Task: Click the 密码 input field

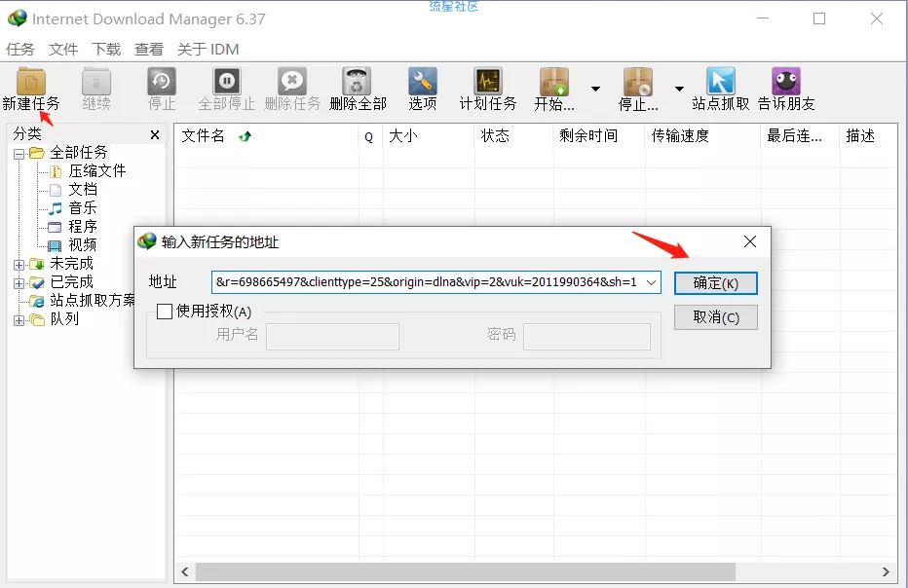Action: click(x=586, y=336)
